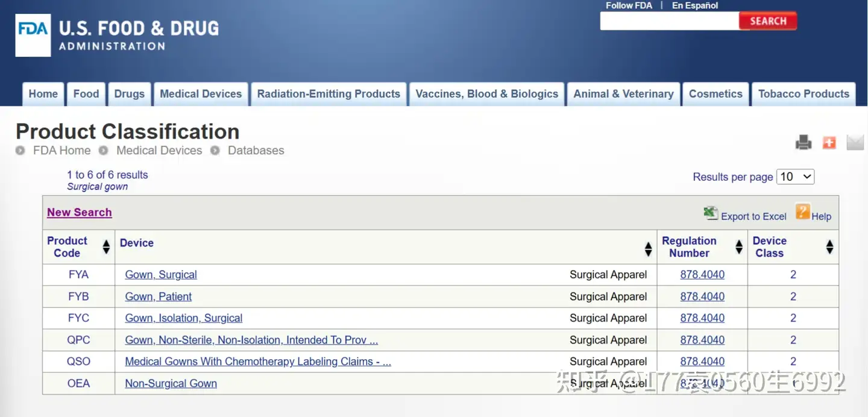Click the Excel export icon
The image size is (868, 417).
pos(711,213)
